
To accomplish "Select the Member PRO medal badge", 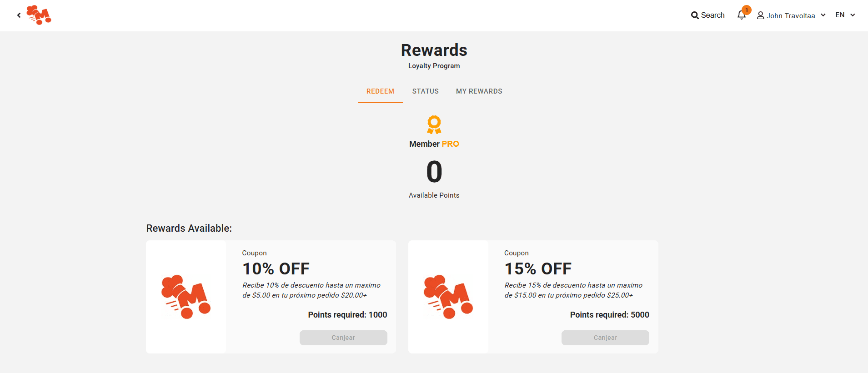I will (434, 125).
